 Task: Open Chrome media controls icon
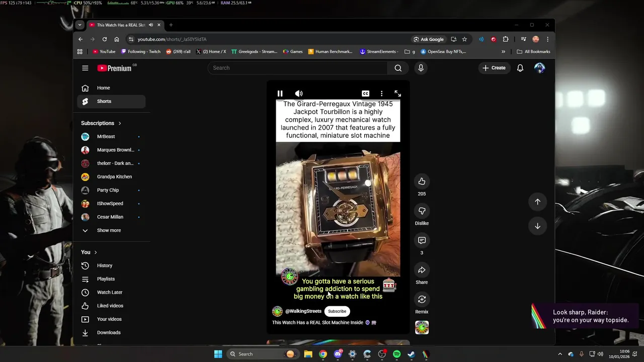523,39
